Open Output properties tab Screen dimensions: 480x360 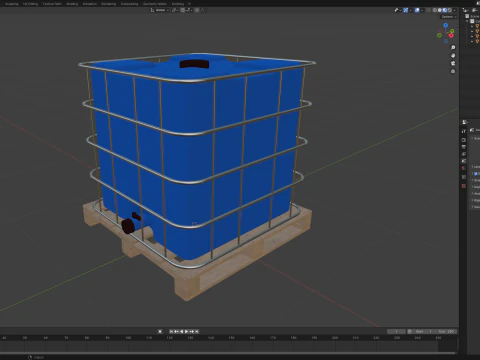(464, 147)
